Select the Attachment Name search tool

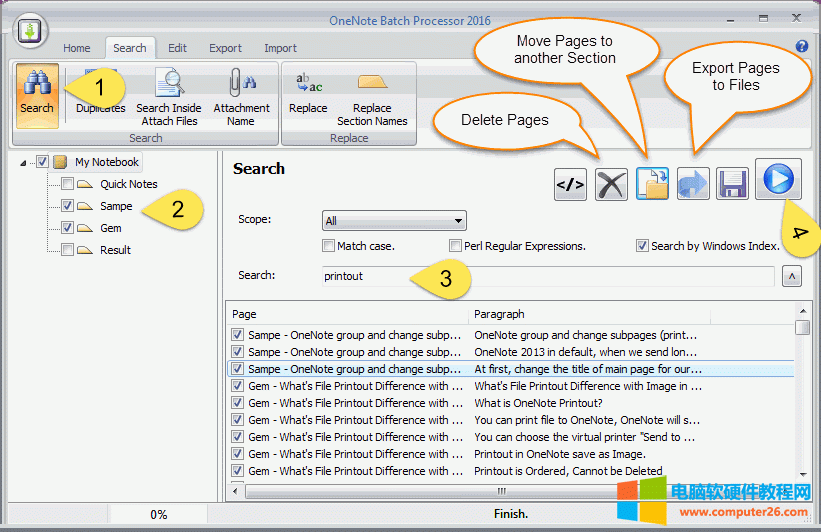click(x=241, y=97)
